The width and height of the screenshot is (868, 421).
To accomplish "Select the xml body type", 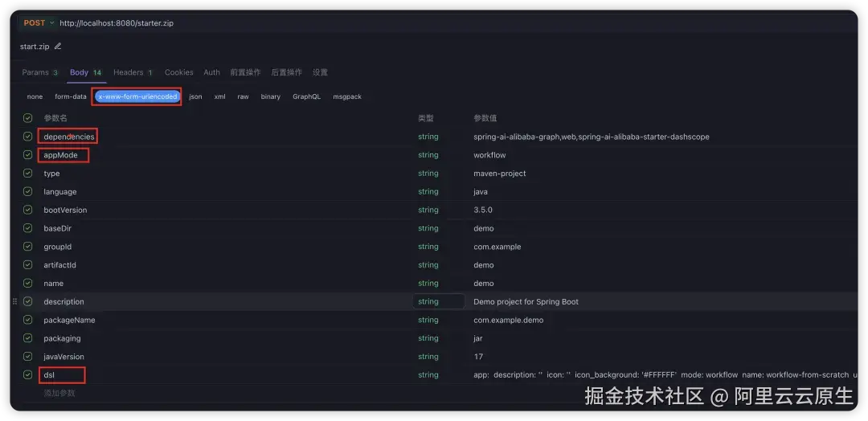I will 219,96.
